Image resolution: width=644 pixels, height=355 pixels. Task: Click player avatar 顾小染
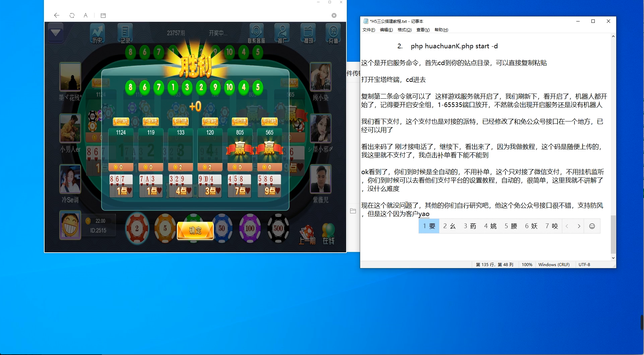click(321, 77)
